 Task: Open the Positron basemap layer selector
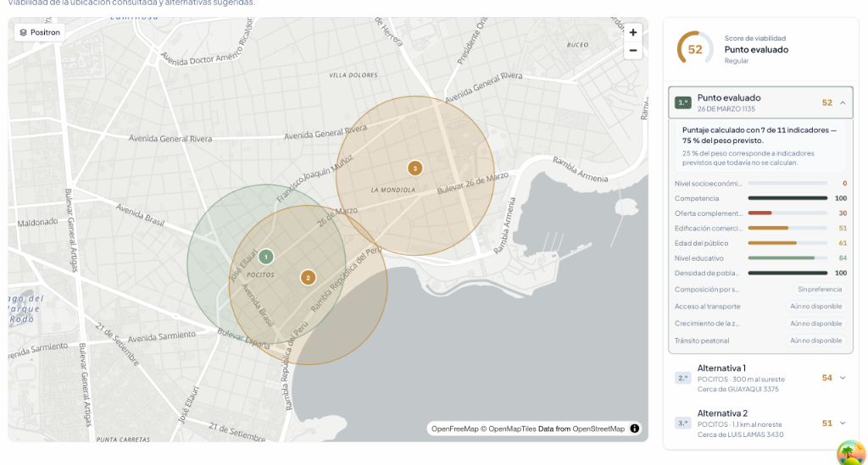click(x=39, y=33)
